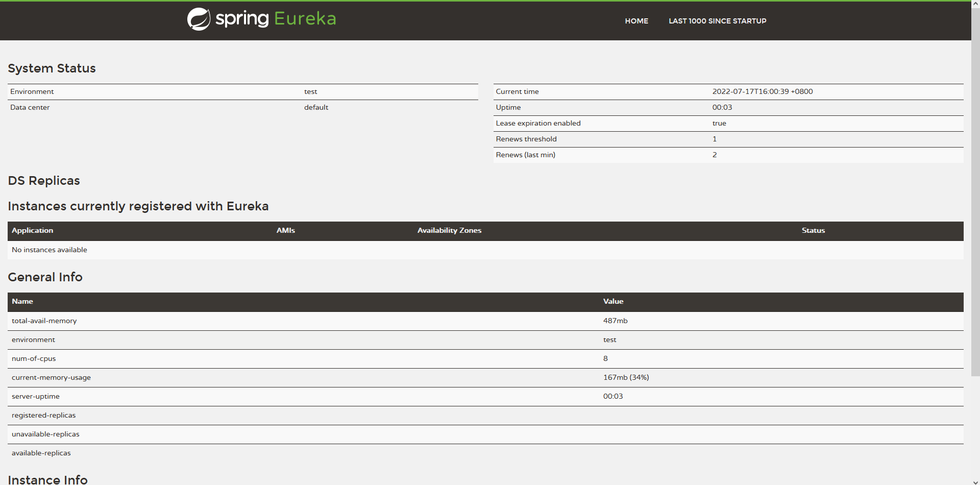The height and width of the screenshot is (485, 980).
Task: Open the HOME navigation link
Action: click(636, 21)
